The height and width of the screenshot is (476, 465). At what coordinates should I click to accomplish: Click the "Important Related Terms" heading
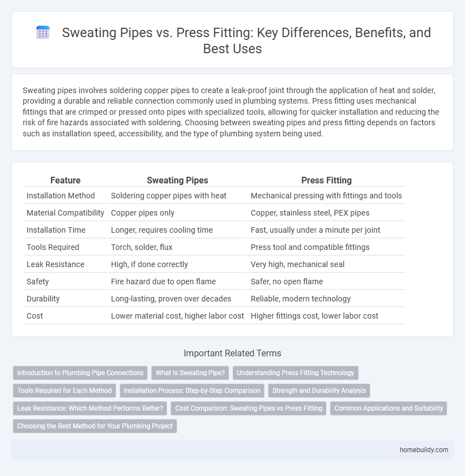pos(232,353)
